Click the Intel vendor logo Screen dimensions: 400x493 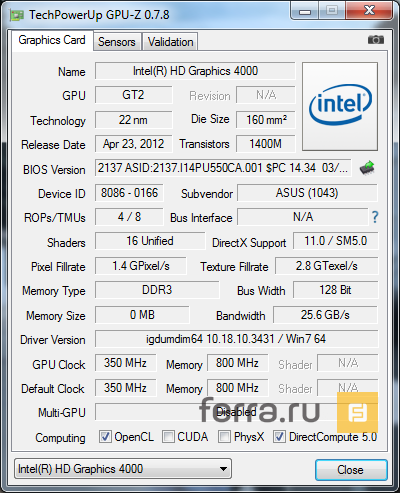[x=340, y=106]
